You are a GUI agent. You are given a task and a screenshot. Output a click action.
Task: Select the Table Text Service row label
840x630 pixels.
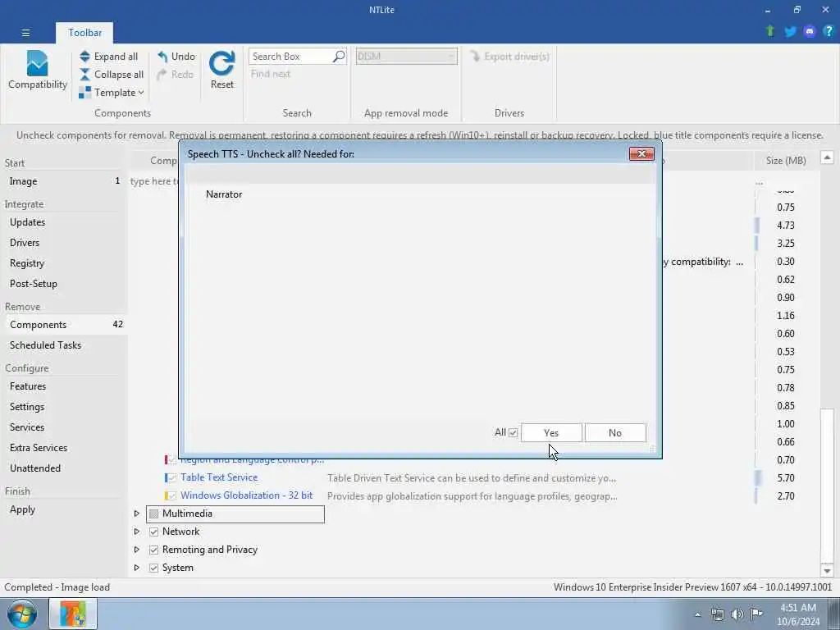(x=219, y=477)
